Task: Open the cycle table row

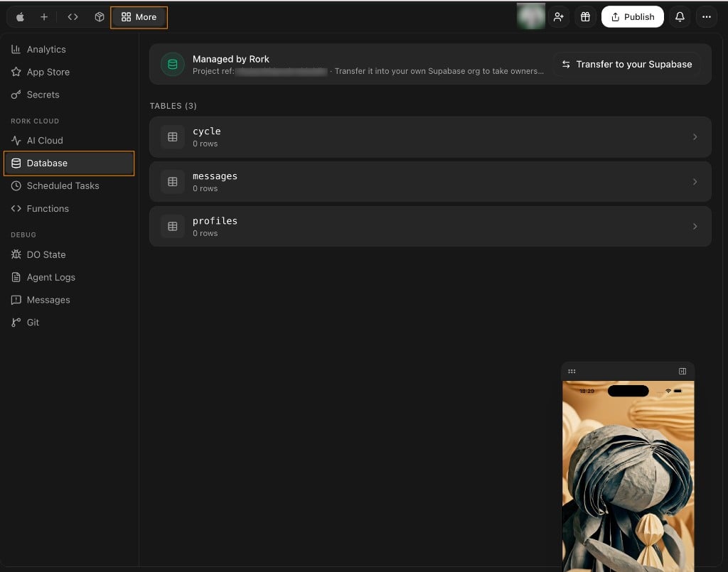Action: 430,137
